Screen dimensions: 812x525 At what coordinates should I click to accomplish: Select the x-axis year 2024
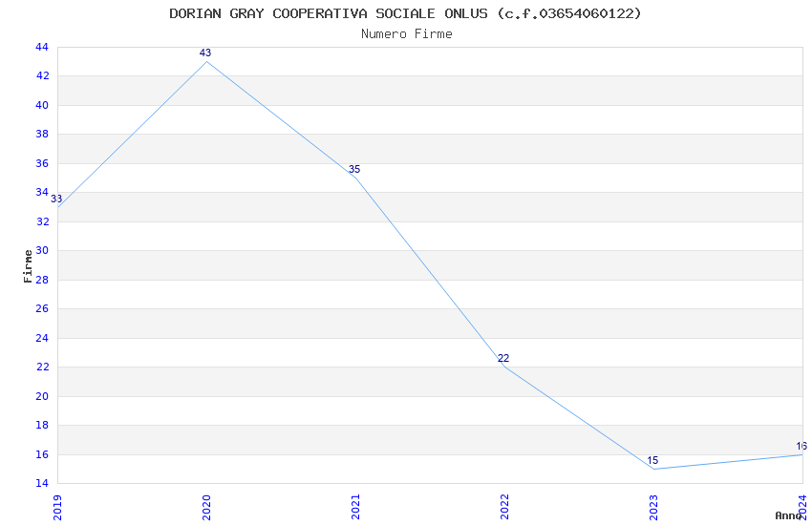pyautogui.click(x=802, y=507)
